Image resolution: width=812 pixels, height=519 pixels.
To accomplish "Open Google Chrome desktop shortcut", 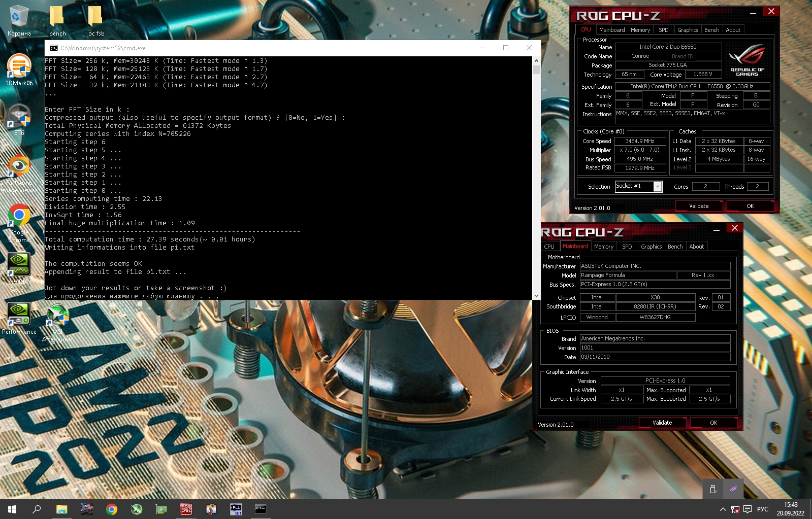I will tap(19, 223).
